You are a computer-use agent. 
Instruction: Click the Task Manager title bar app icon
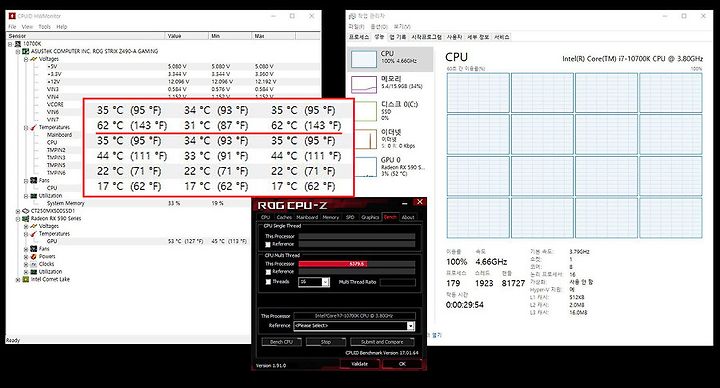(352, 16)
